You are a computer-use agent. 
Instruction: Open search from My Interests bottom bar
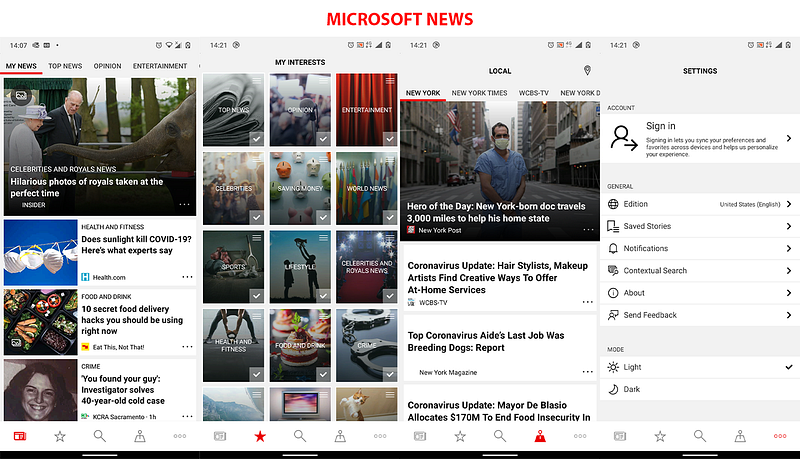[x=300, y=436]
